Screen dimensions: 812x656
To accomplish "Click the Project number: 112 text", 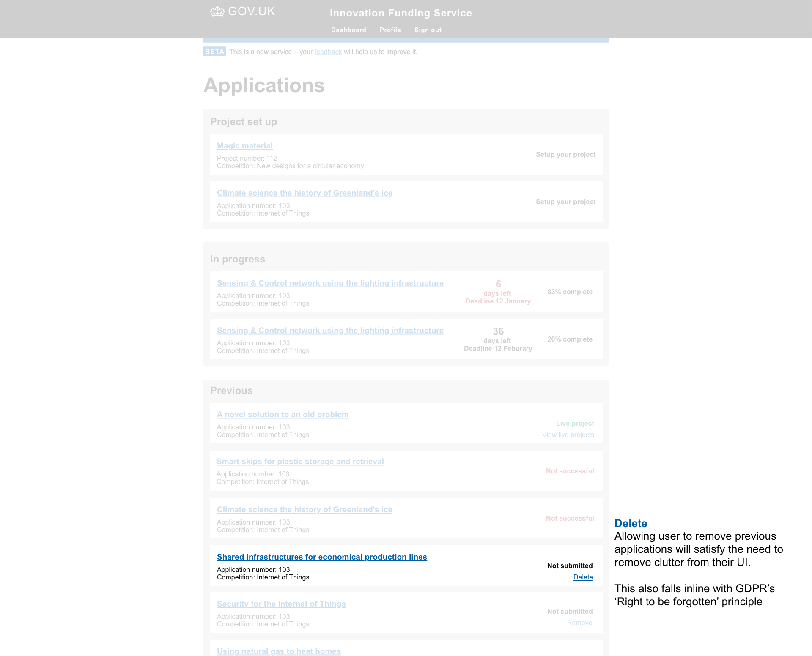I will (247, 159).
